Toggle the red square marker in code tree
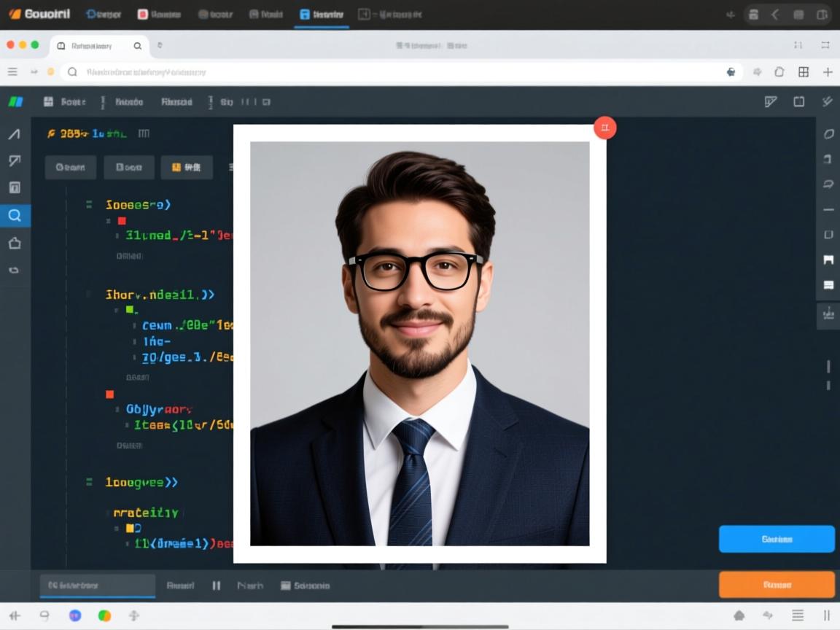 point(122,221)
